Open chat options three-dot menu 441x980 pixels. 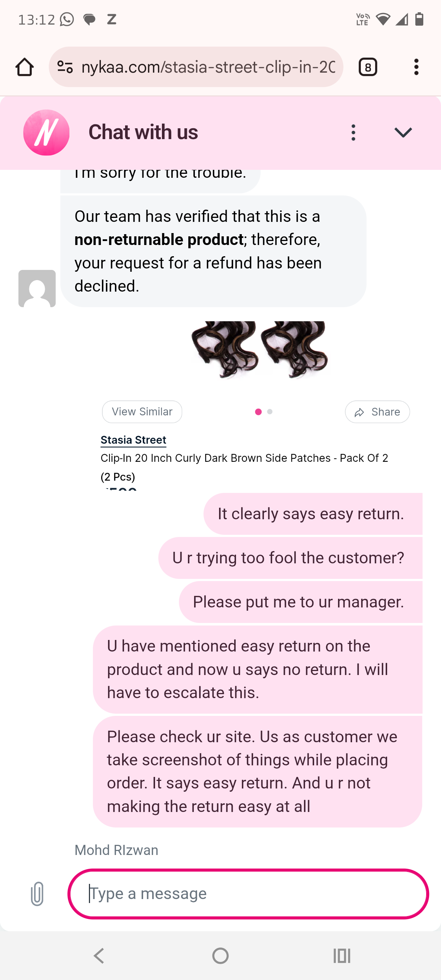click(354, 132)
